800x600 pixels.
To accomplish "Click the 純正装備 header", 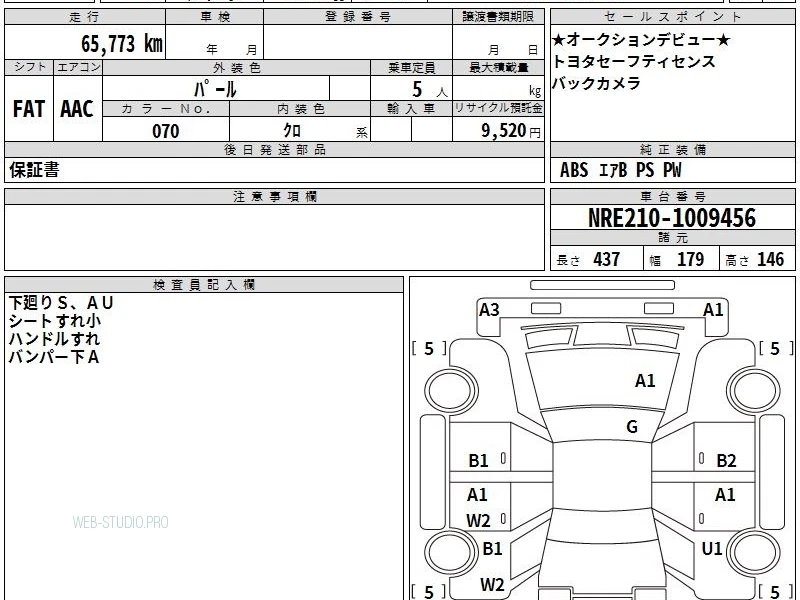I will (673, 149).
